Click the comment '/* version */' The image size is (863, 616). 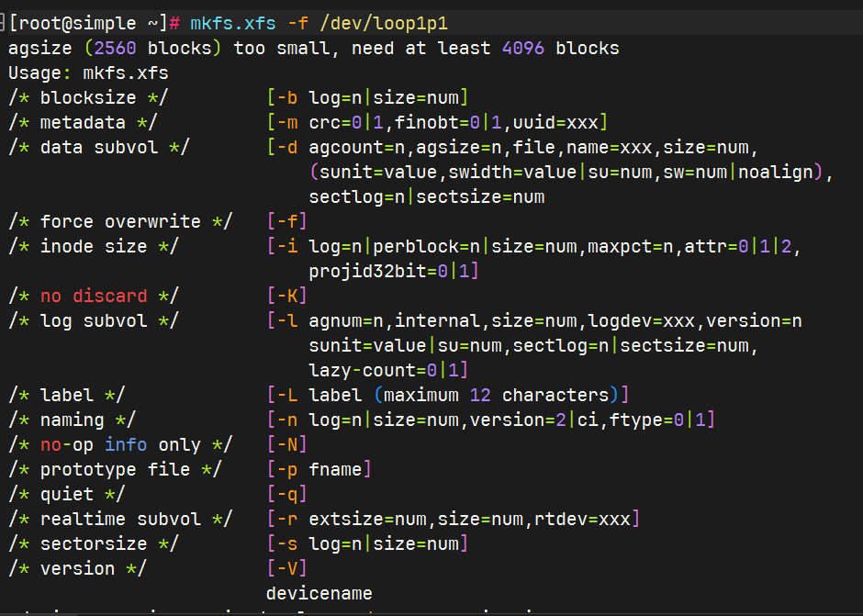coord(78,568)
